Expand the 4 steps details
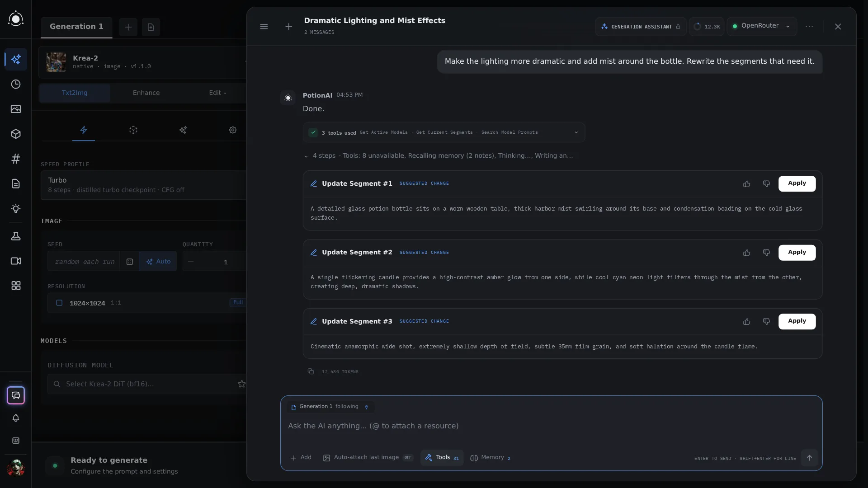 439,156
